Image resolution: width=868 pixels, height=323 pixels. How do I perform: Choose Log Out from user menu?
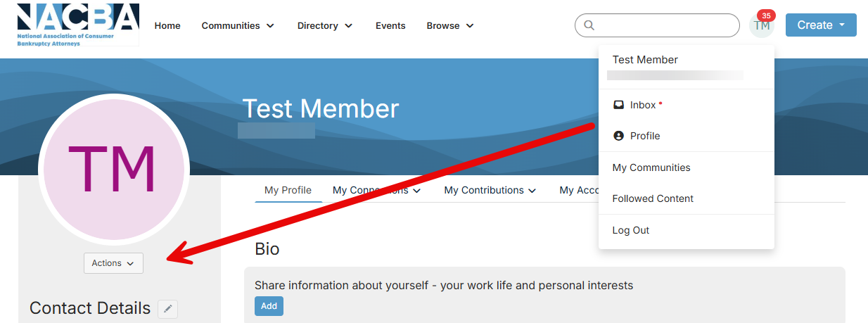(x=631, y=230)
